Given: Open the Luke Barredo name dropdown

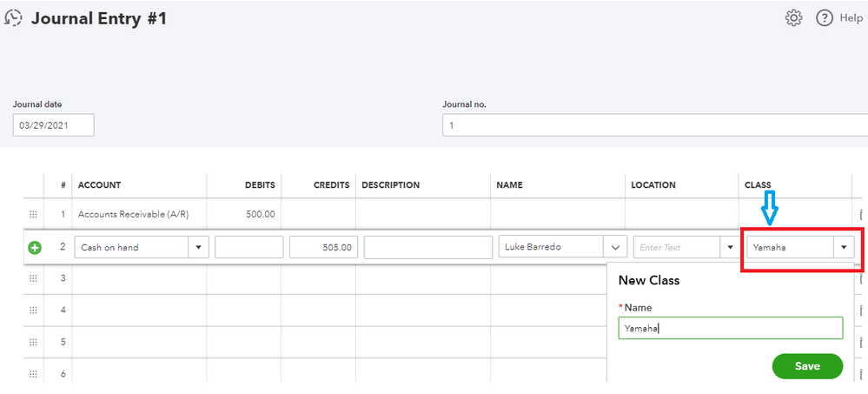Looking at the screenshot, I should click(615, 248).
